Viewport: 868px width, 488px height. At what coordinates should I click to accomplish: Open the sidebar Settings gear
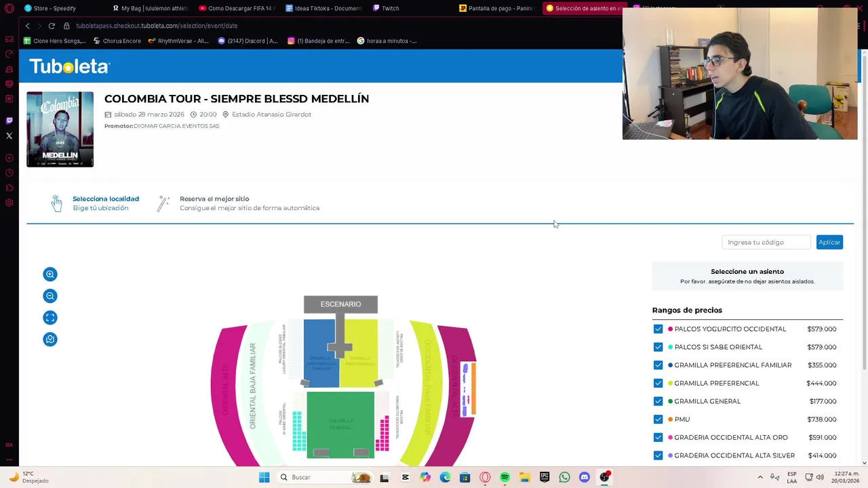[x=9, y=203]
